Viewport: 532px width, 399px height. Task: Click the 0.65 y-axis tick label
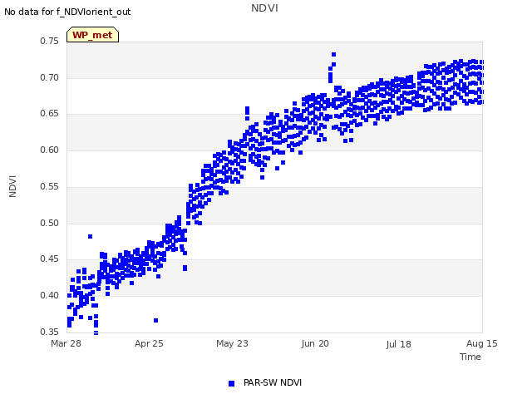click(50, 114)
